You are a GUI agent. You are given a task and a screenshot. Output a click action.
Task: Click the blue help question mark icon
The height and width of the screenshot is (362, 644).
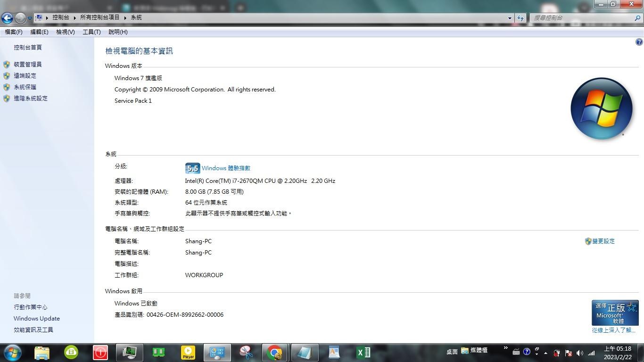pos(639,42)
